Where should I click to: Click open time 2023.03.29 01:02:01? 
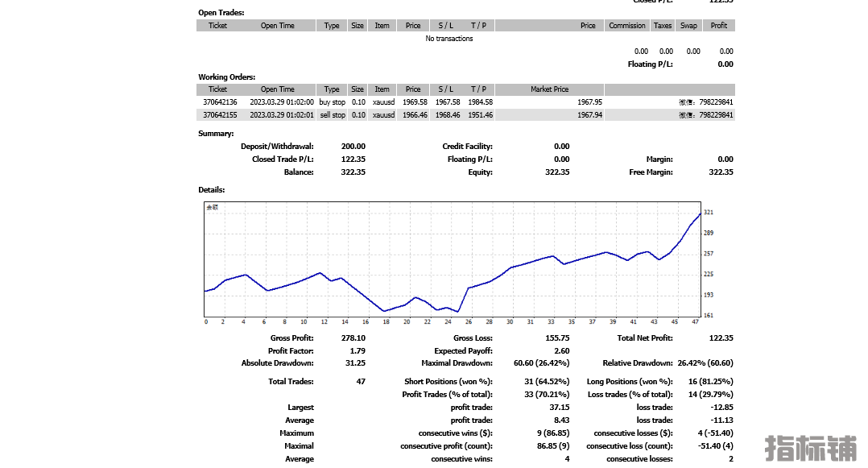282,114
